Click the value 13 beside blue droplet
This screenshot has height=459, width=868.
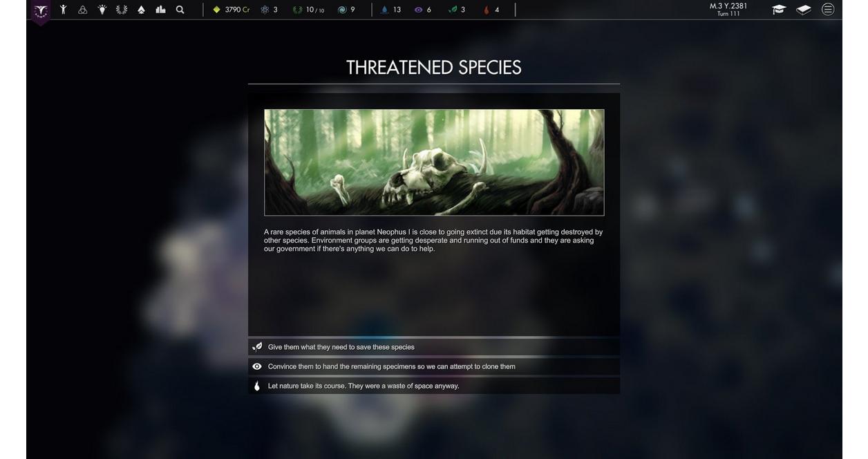click(397, 10)
